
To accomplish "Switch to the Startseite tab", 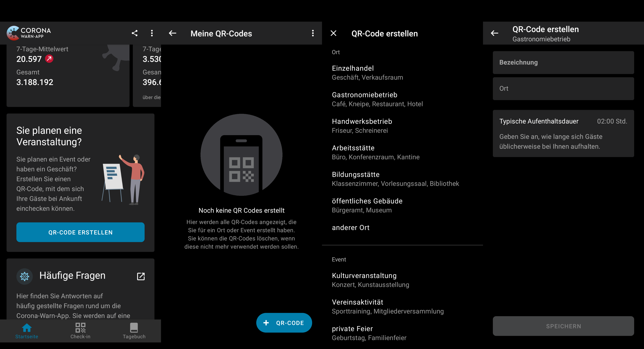I will 27,331.
